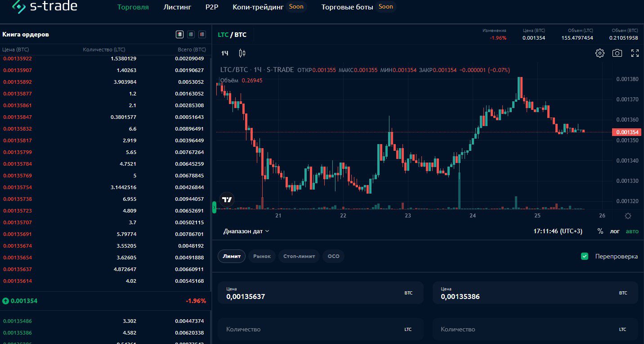Click the timezone 17:11:46 (UTC+3) label

(558, 231)
